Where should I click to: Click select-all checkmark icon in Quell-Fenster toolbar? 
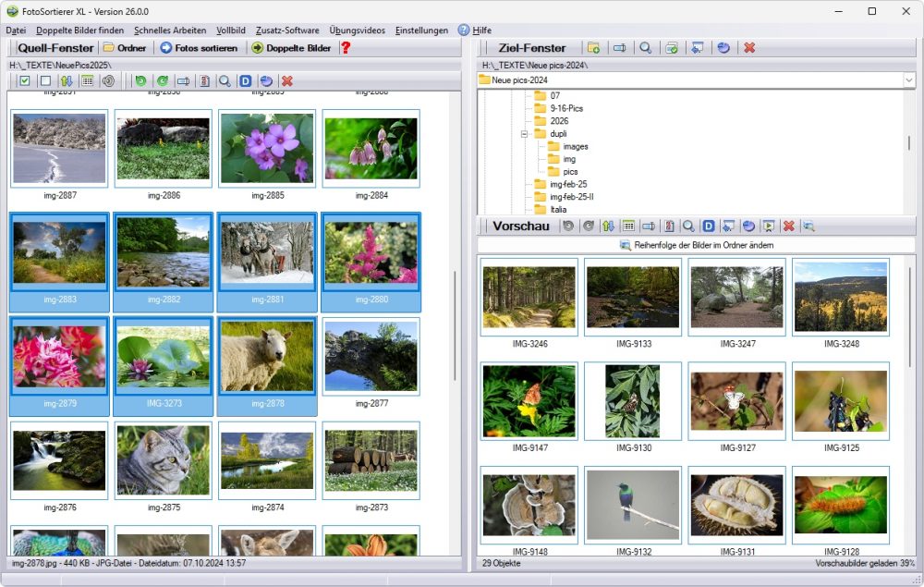click(x=24, y=80)
